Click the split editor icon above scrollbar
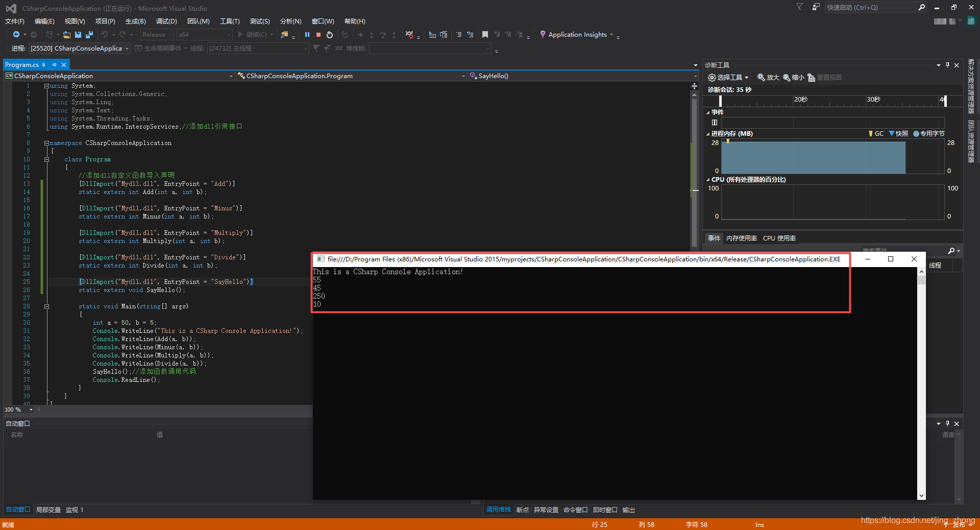 [694, 86]
